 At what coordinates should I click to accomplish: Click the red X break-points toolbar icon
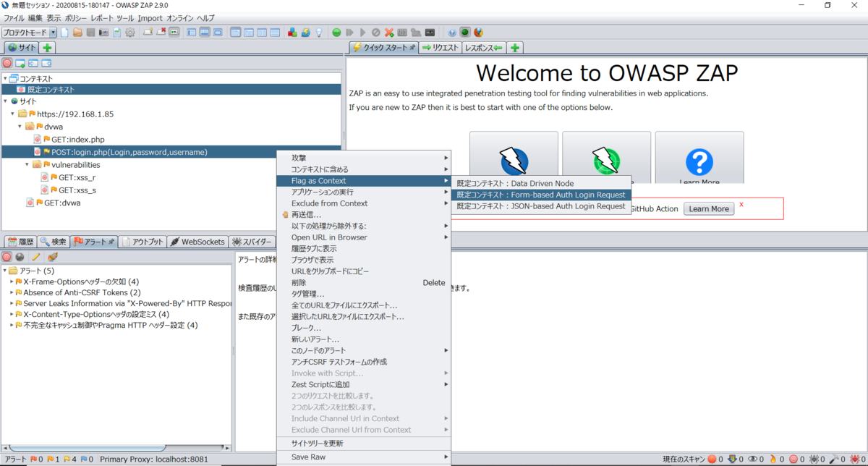[389, 33]
